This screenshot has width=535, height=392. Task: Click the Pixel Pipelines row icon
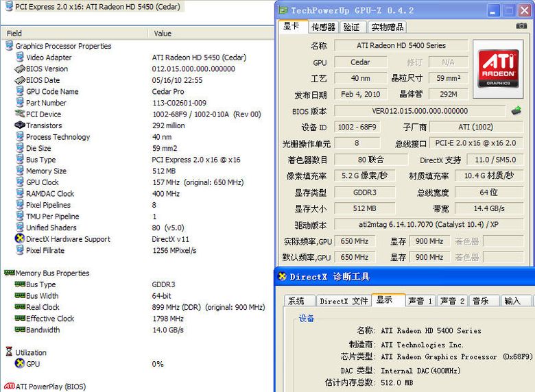(20, 204)
